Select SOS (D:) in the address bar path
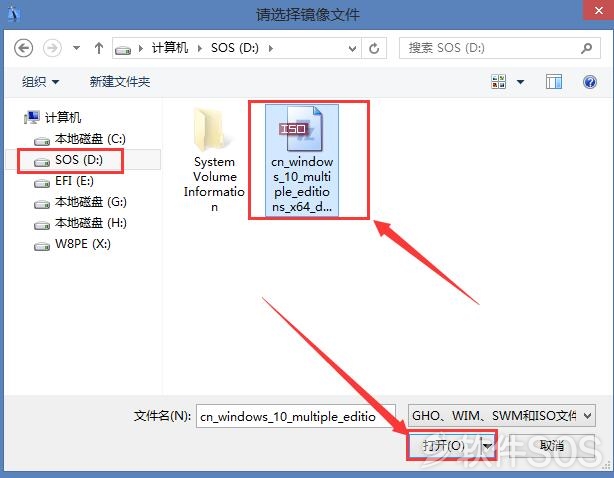Image resolution: width=614 pixels, height=478 pixels. click(x=235, y=48)
